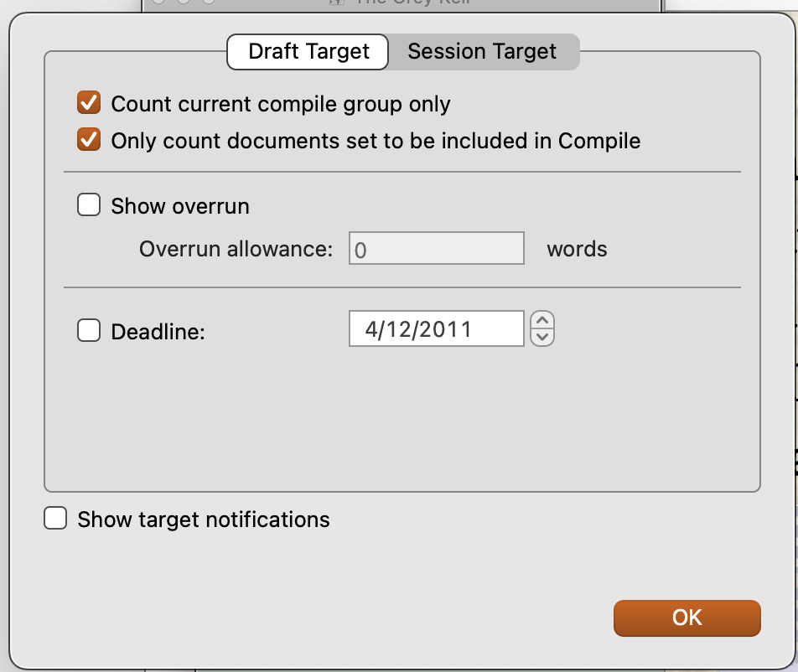Select the month segment of deadline date

click(371, 329)
